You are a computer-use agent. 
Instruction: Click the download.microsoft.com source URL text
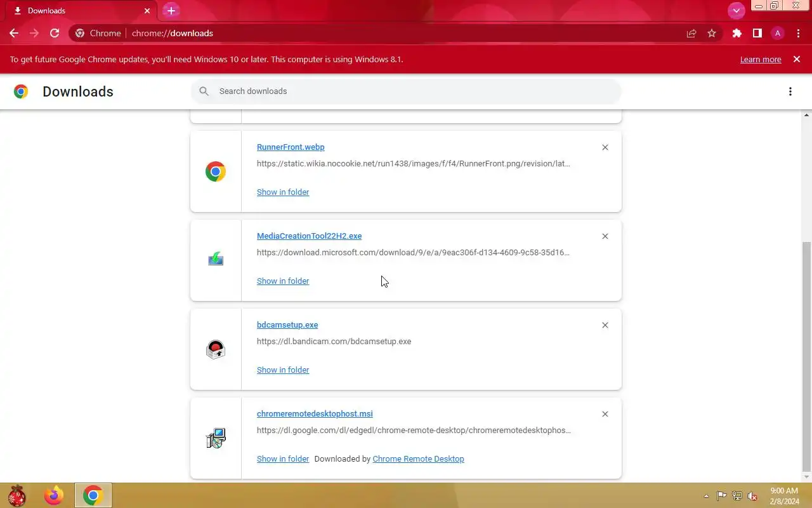[x=413, y=252]
